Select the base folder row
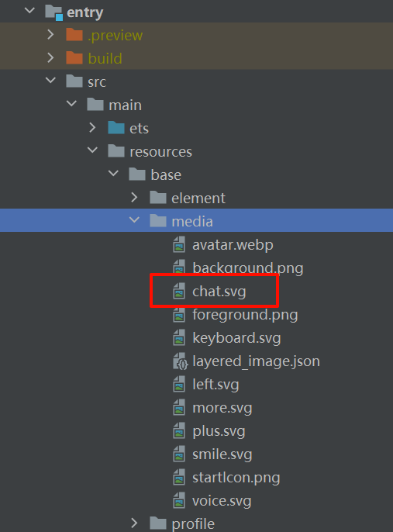This screenshot has height=532, width=393. point(196,175)
